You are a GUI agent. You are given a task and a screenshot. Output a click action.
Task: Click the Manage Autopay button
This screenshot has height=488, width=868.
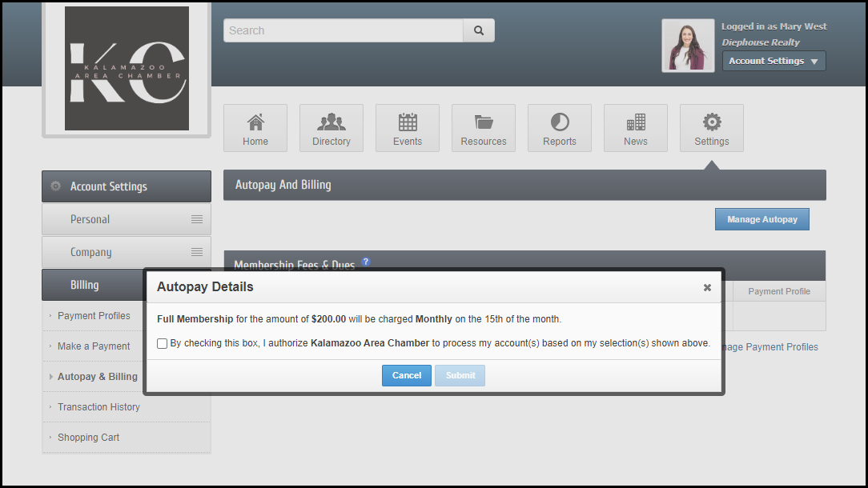tap(762, 219)
